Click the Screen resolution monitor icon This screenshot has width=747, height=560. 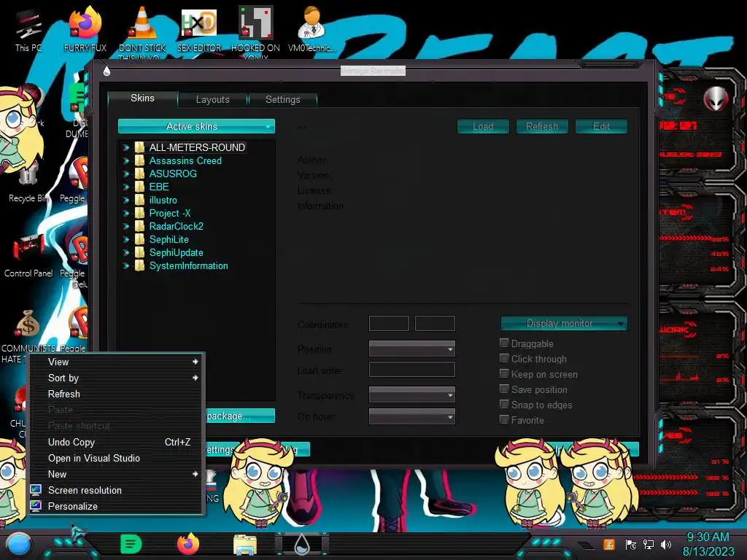pos(36,489)
